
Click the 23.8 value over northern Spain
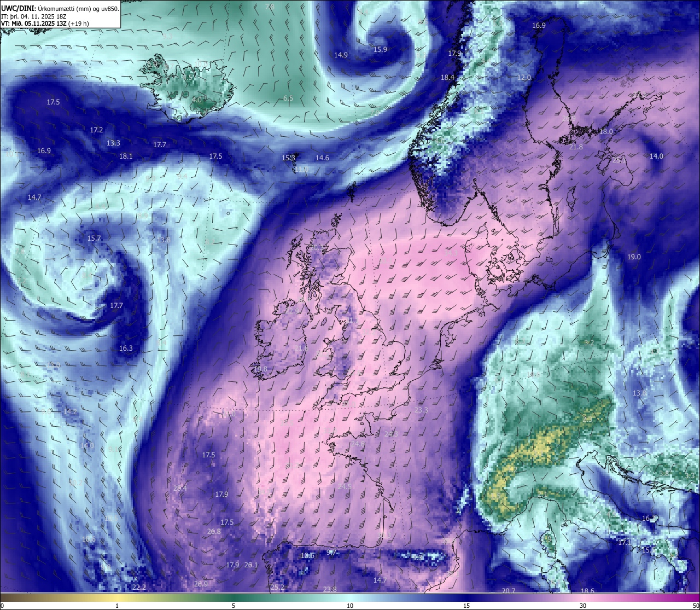[330, 590]
